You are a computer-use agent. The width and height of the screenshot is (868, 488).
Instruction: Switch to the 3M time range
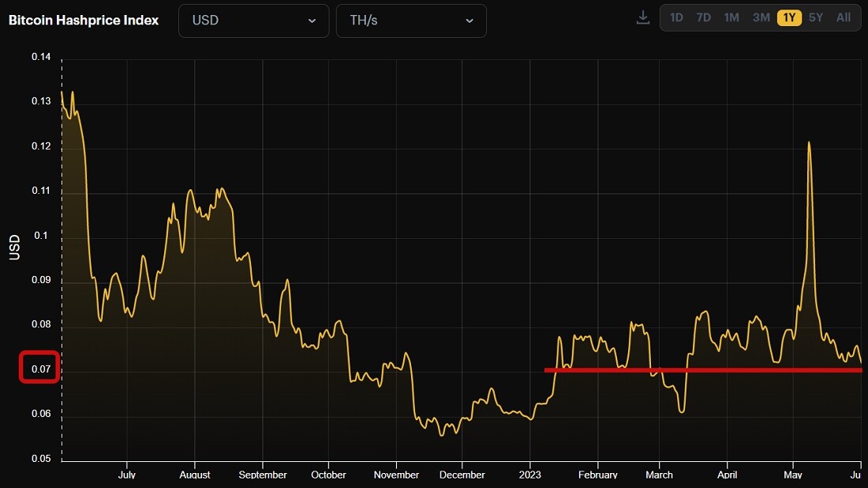761,17
